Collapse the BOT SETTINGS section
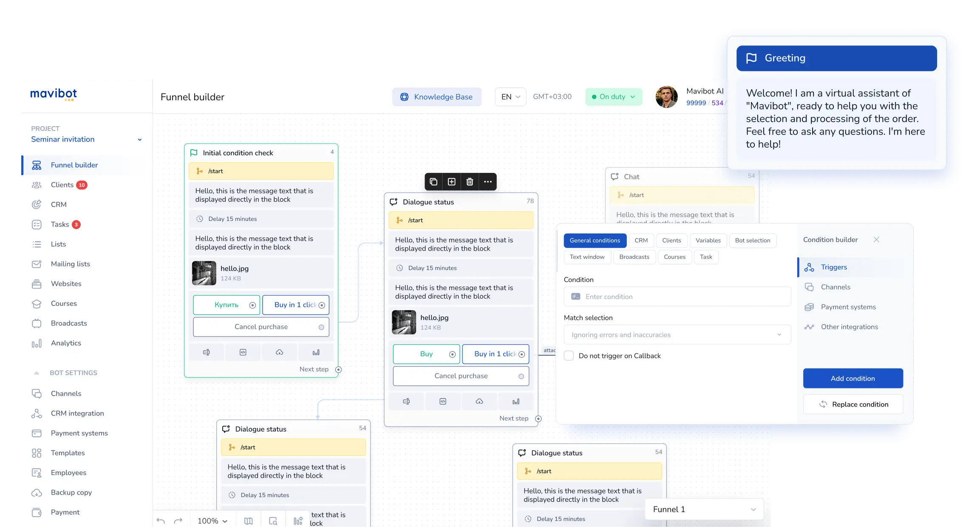 point(37,373)
